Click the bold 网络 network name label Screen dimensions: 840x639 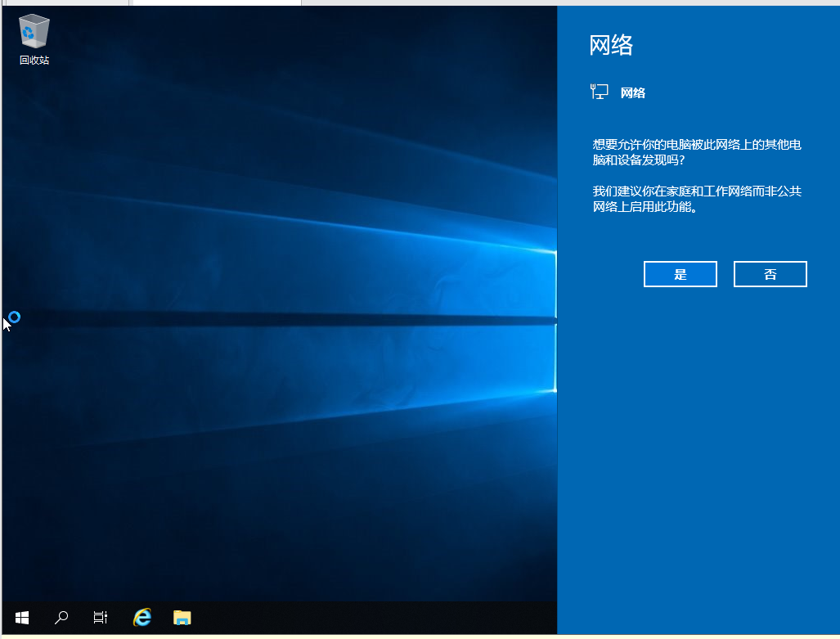point(633,92)
